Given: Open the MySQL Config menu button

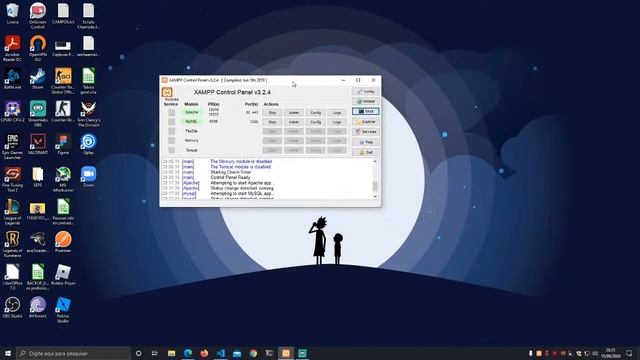Looking at the screenshot, I should [316, 122].
